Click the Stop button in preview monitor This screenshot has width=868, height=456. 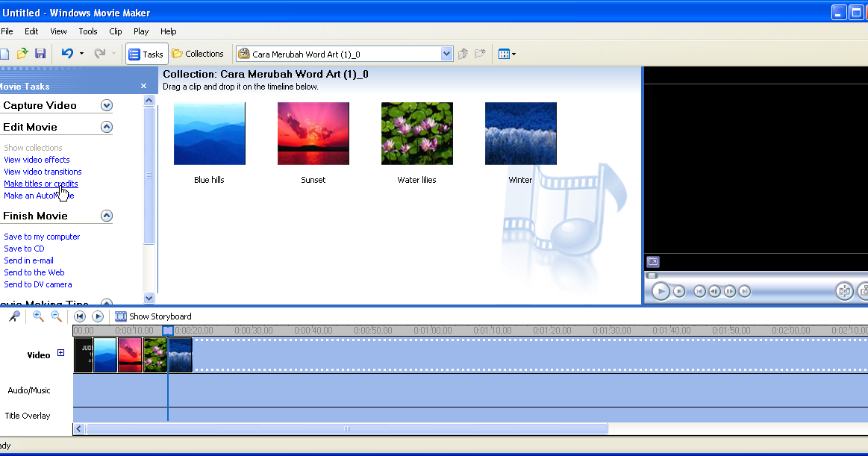[679, 291]
